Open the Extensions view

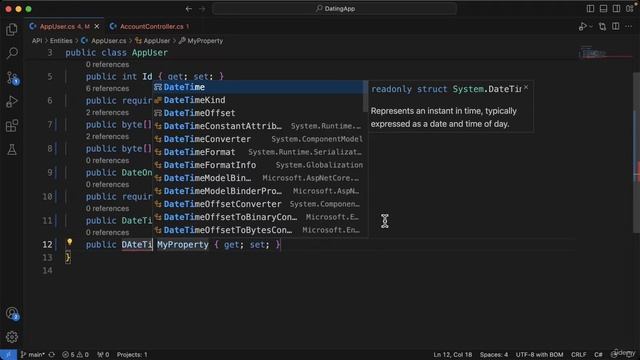[12, 125]
